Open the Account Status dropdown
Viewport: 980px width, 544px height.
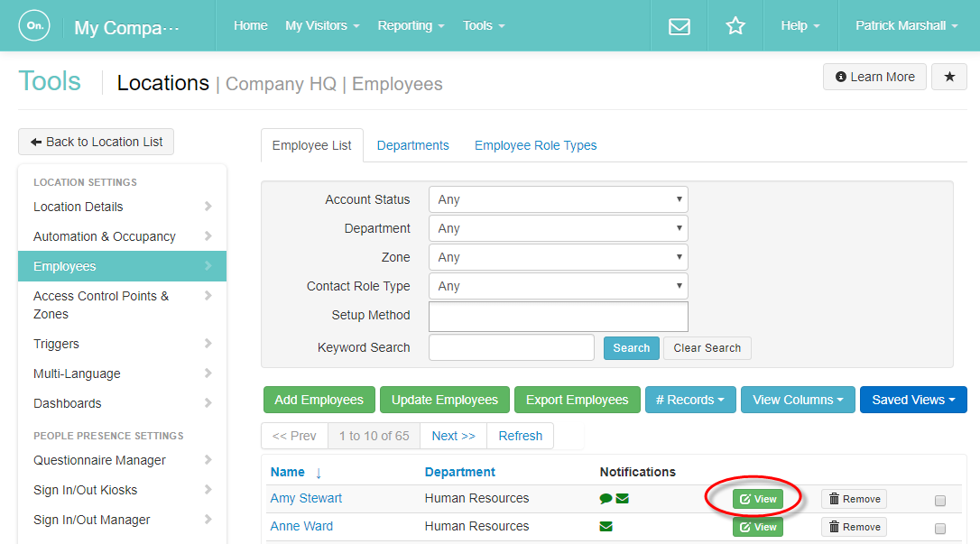(x=558, y=198)
